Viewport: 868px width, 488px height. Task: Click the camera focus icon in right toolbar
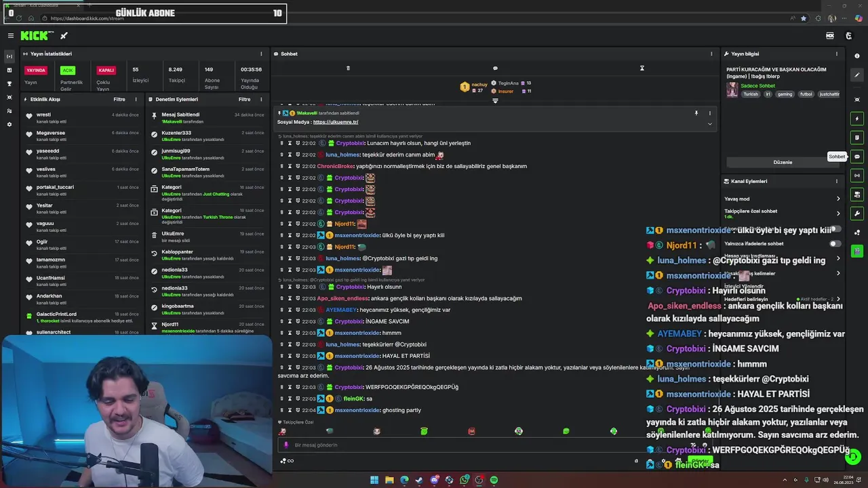(857, 100)
